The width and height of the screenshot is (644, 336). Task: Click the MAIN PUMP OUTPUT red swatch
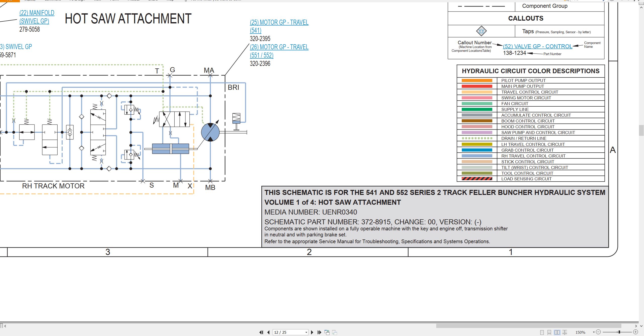pos(477,86)
